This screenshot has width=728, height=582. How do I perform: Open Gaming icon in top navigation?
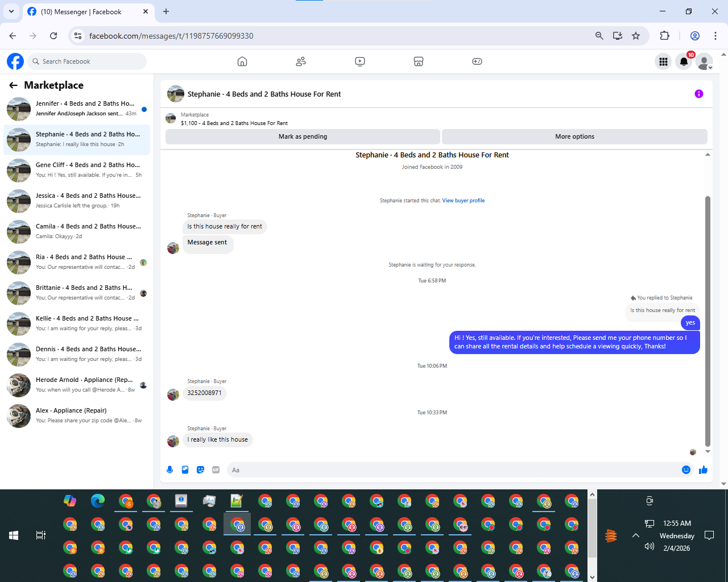coord(477,61)
